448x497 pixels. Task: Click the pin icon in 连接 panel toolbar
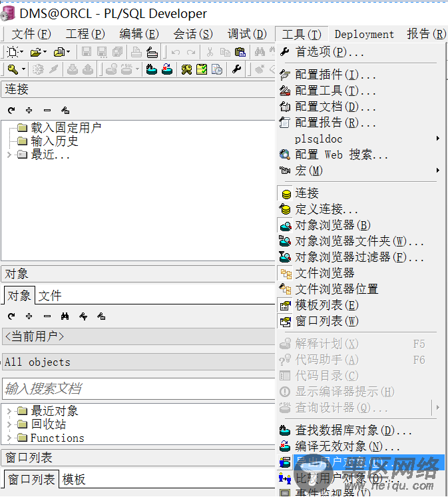click(65, 111)
